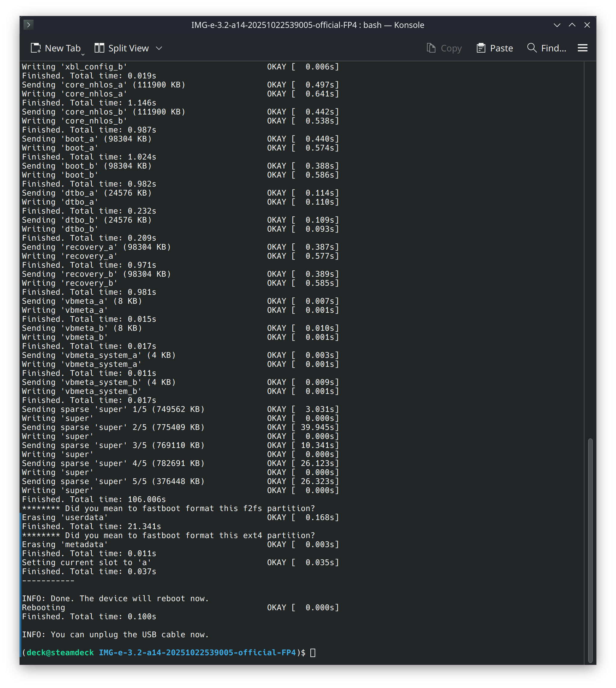
Task: Minimize the Konsole window with down chevron
Action: click(557, 25)
